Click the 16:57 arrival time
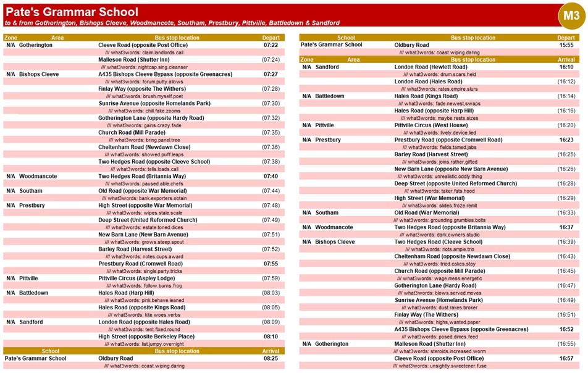This screenshot has width=588, height=373. (x=566, y=359)
